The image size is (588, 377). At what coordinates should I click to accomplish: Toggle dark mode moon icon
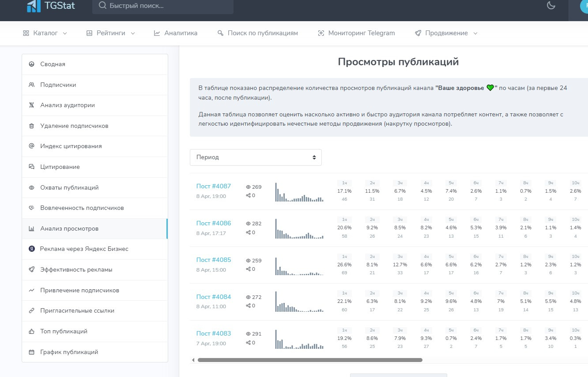[550, 6]
